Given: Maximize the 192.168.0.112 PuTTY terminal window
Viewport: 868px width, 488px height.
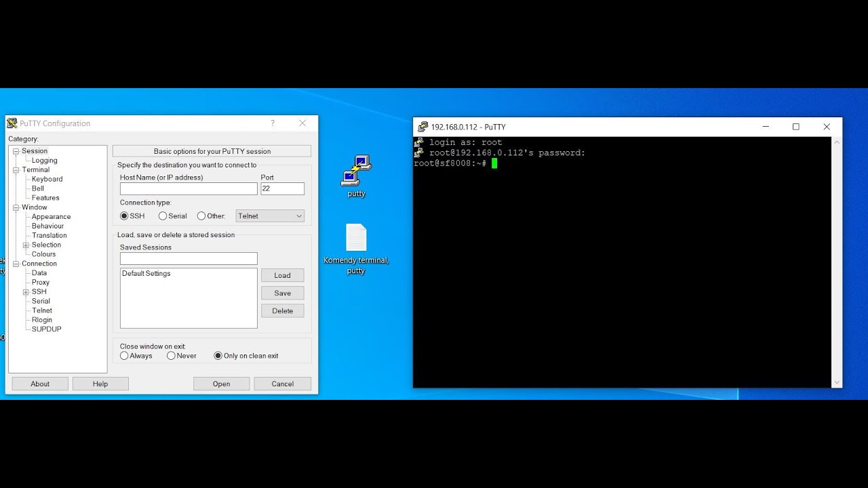Looking at the screenshot, I should tap(796, 127).
